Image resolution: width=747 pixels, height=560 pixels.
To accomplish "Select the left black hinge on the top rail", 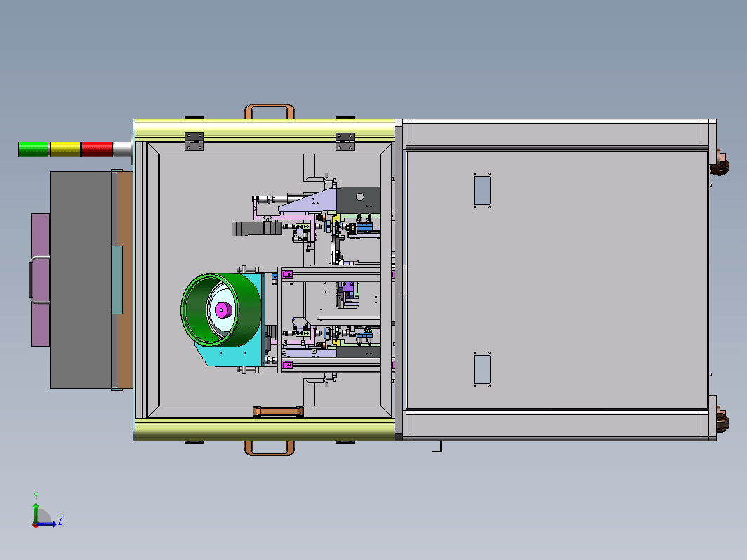I will (194, 142).
